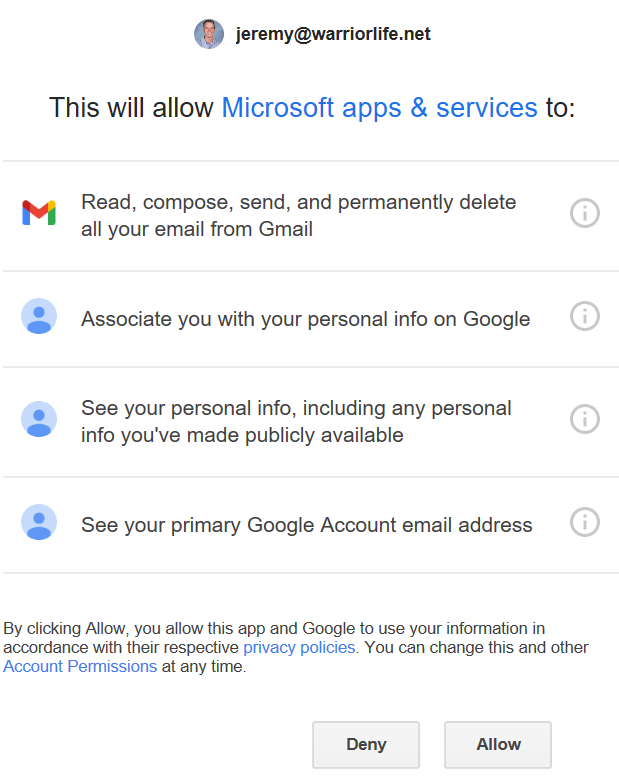Click person icon beside Associate you permission
619x780 pixels.
[39, 317]
